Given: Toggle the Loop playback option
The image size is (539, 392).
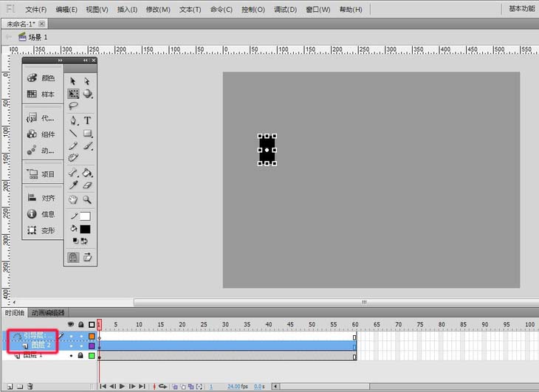Looking at the screenshot, I should (x=162, y=387).
